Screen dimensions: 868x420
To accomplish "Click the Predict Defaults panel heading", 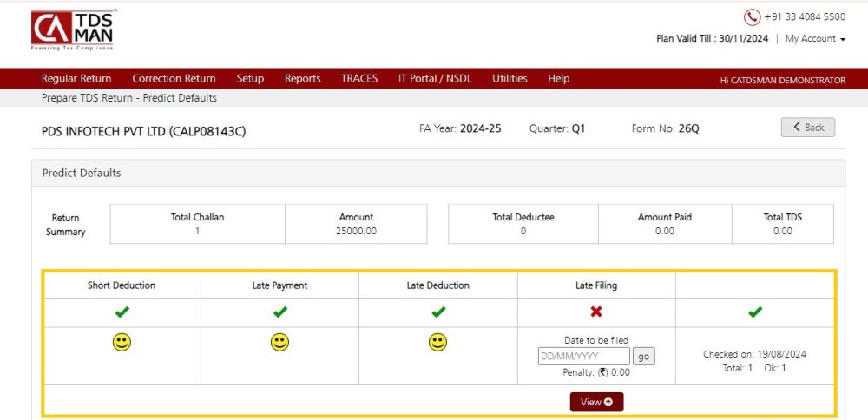I will (x=82, y=174).
